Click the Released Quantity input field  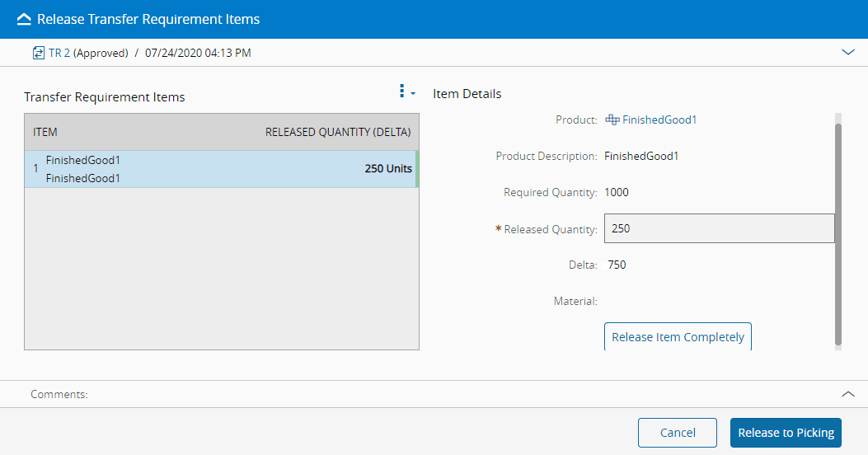[719, 228]
